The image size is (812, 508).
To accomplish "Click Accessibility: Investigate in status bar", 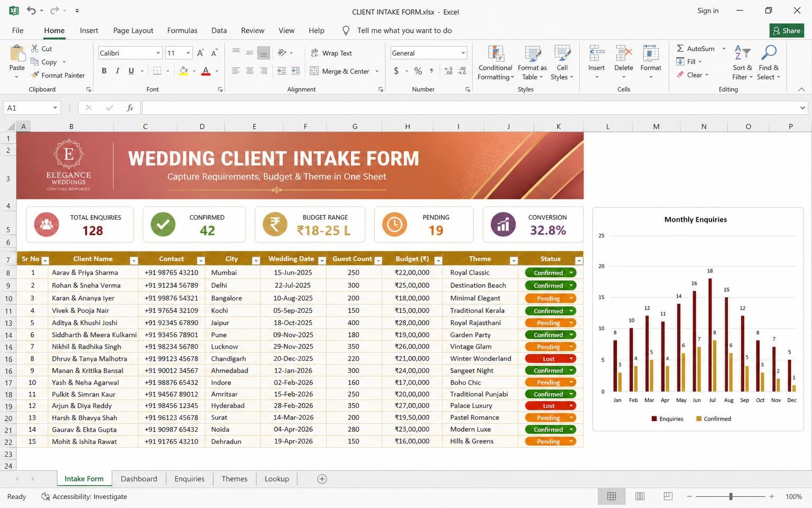I will point(84,496).
